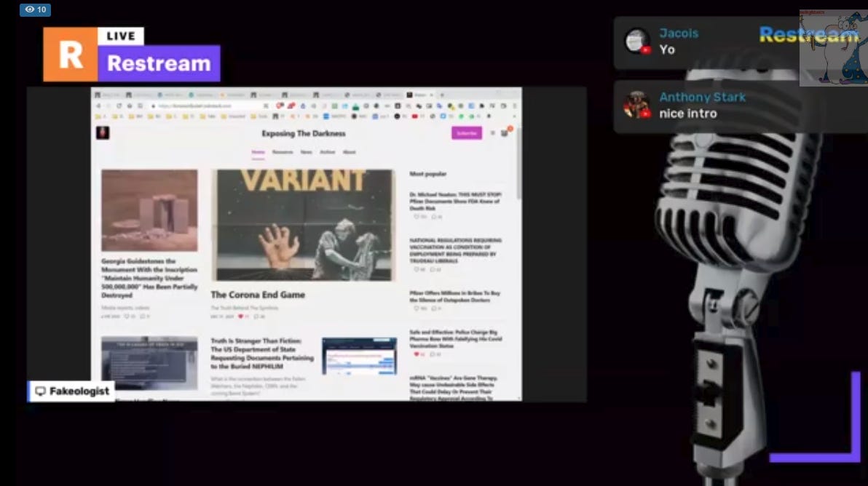The height and width of the screenshot is (486, 868).
Task: Click the Anthony Stark chat avatar
Action: click(x=637, y=105)
